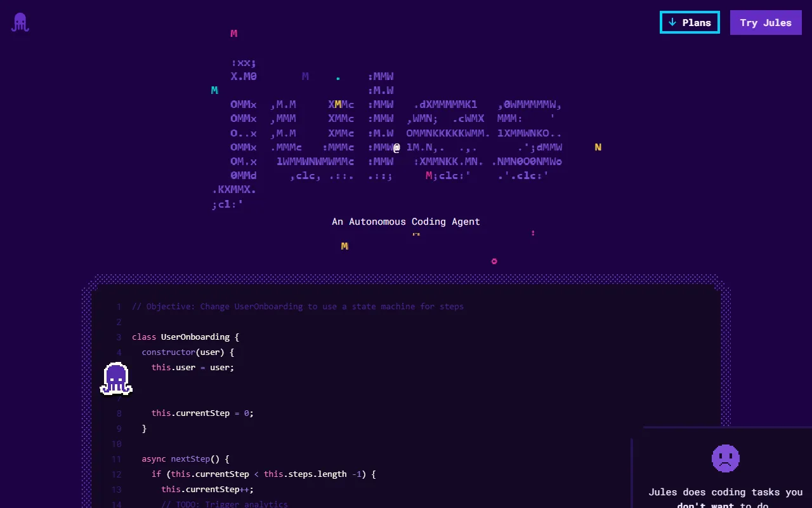This screenshot has height=508, width=812.
Task: Click the Try Jules button
Action: click(x=766, y=22)
